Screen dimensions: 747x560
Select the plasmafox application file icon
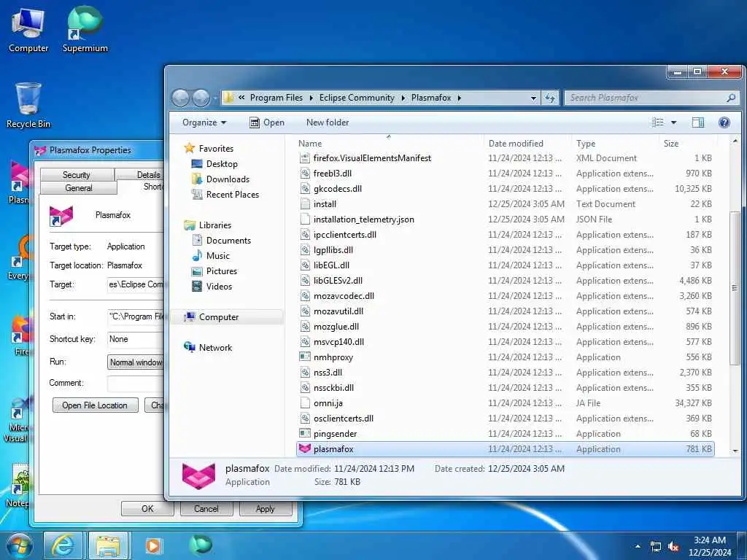(x=304, y=448)
